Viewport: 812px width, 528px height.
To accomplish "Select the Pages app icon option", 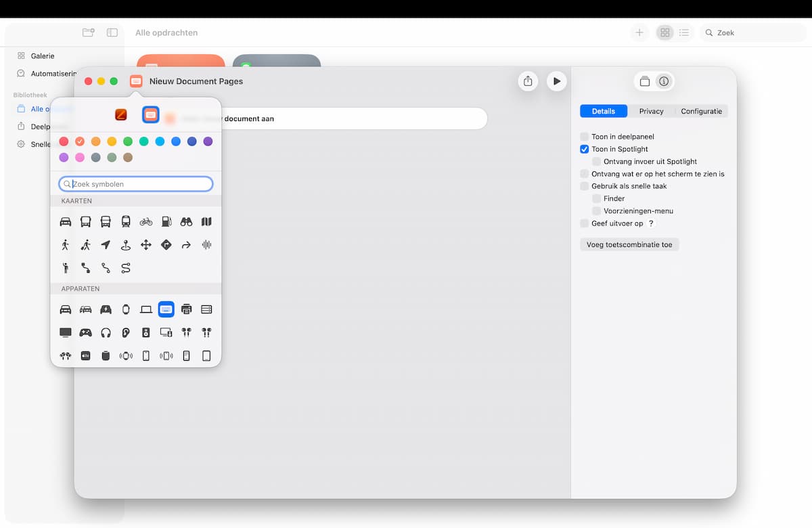I will tap(121, 114).
